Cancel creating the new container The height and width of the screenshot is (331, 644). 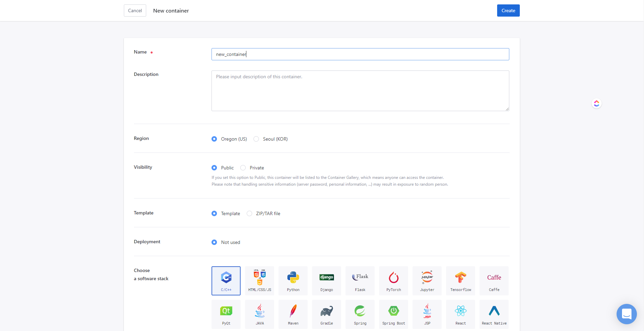tap(135, 11)
